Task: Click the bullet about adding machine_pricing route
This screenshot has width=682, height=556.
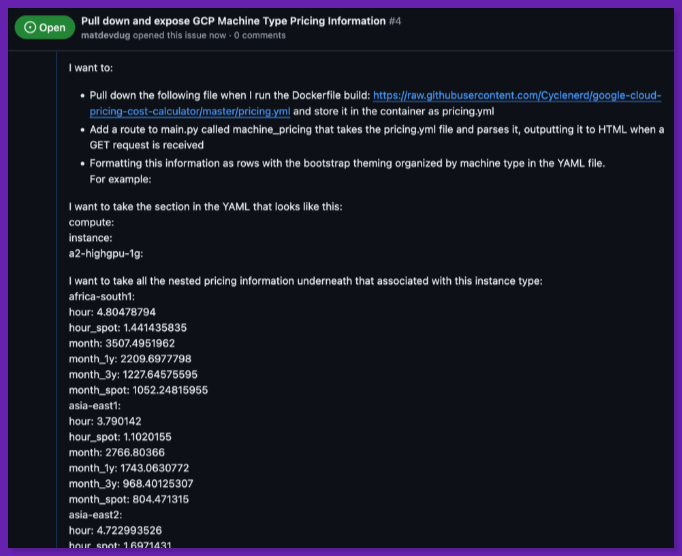Action: coord(376,130)
